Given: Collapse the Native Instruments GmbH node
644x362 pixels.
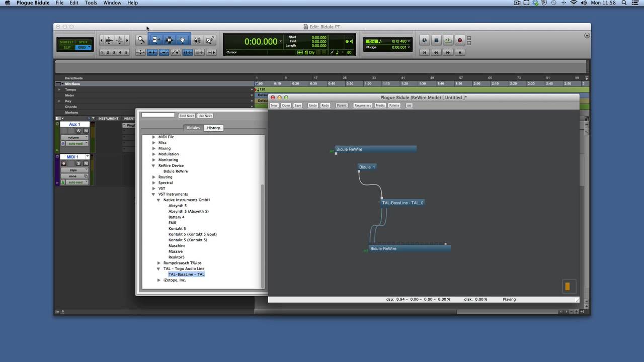Looking at the screenshot, I should pyautogui.click(x=159, y=200).
